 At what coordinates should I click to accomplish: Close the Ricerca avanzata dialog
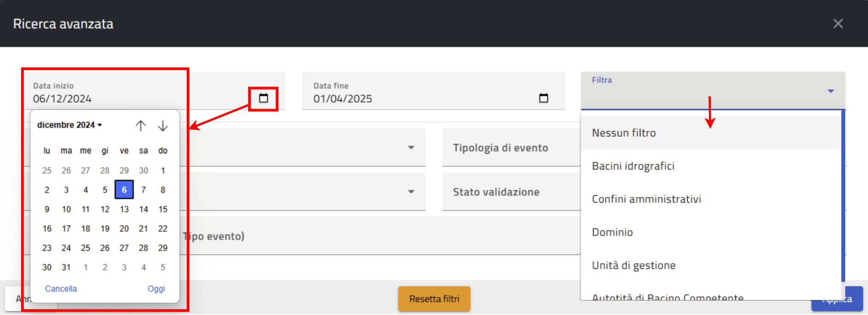click(x=838, y=23)
